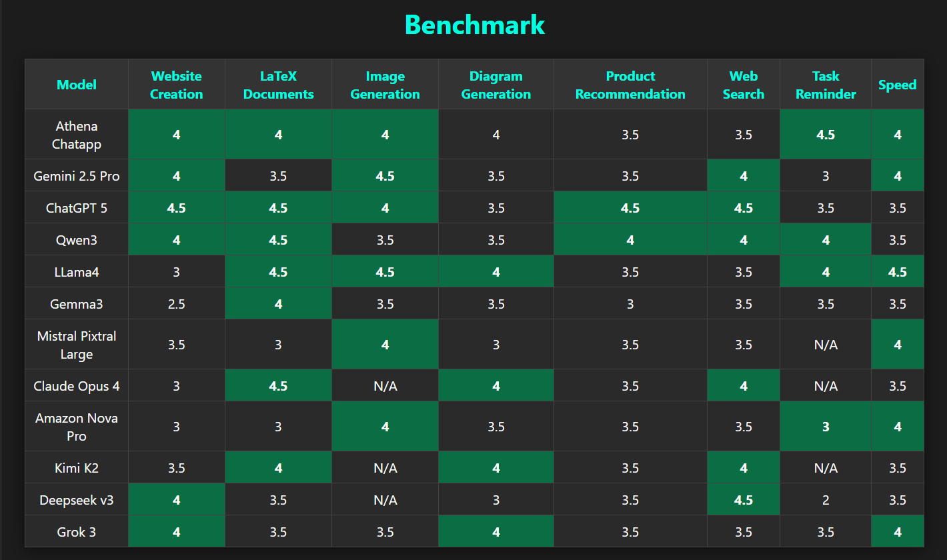Select the Web Search column header
947x560 pixels.
coord(744,85)
